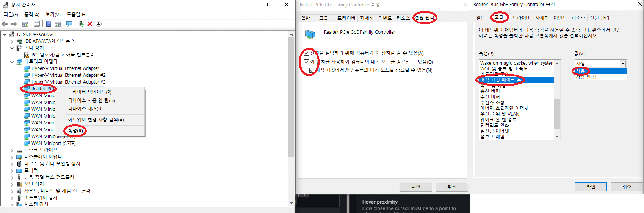Image resolution: width=644 pixels, height=213 pixels.
Task: Toggle the magic packet only wake checkbox
Action: [x=312, y=70]
